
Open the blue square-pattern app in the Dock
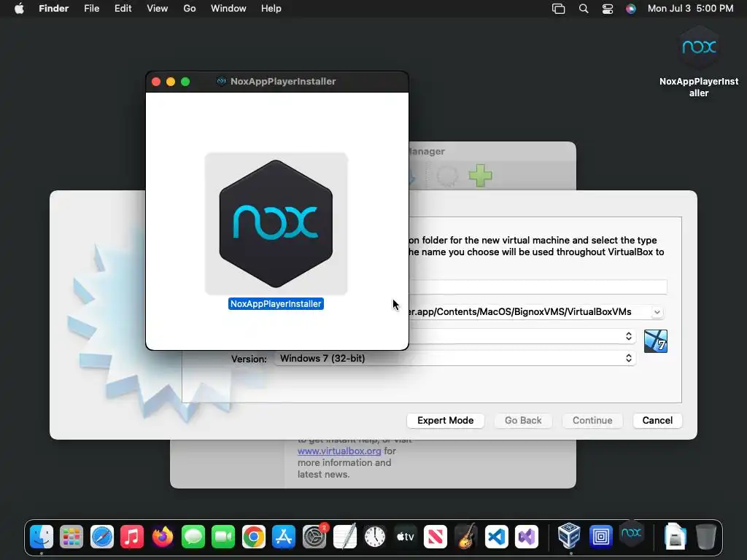[x=601, y=537]
